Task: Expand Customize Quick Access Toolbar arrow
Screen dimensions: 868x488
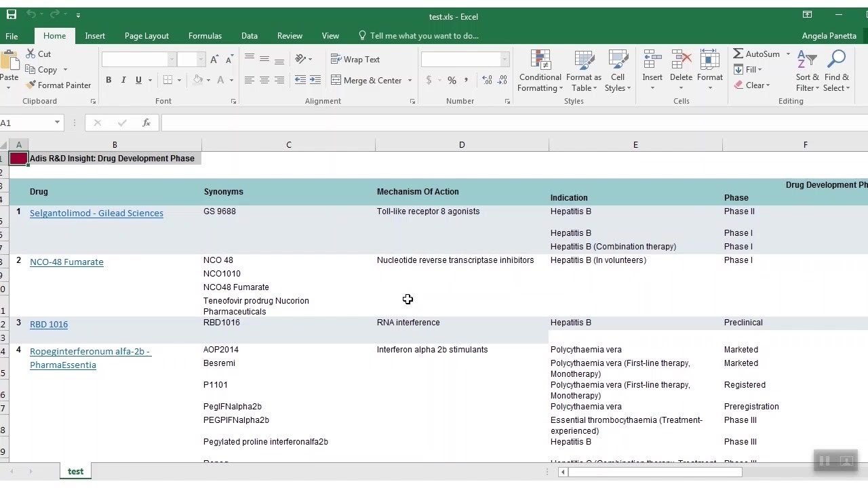Action: [x=78, y=15]
